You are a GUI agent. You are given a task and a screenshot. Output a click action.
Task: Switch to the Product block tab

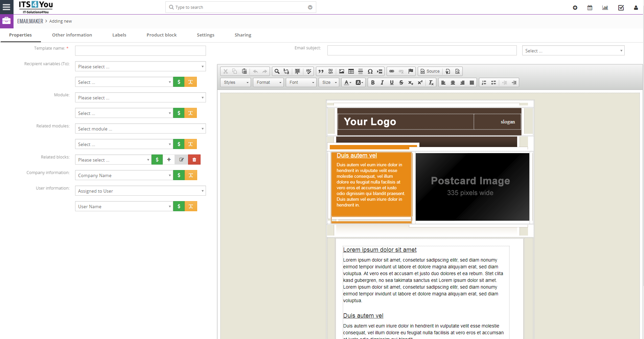point(161,35)
